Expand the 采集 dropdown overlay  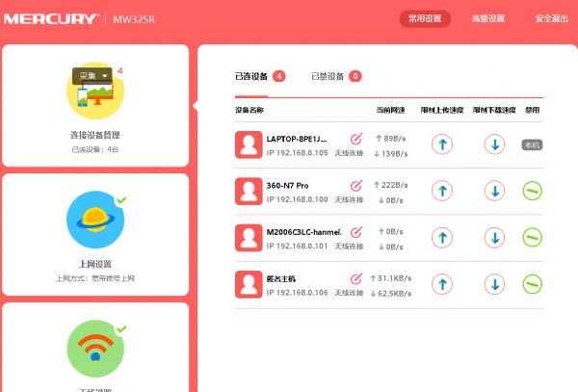92,76
